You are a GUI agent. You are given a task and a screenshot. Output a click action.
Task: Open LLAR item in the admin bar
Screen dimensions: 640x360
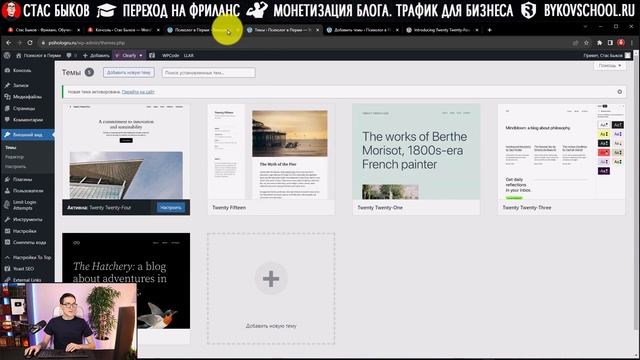(189, 56)
